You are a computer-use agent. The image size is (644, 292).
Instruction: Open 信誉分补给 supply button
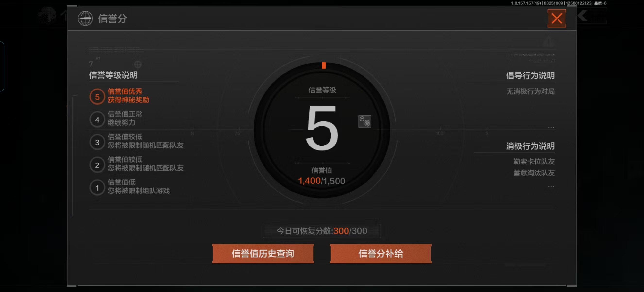click(x=381, y=254)
